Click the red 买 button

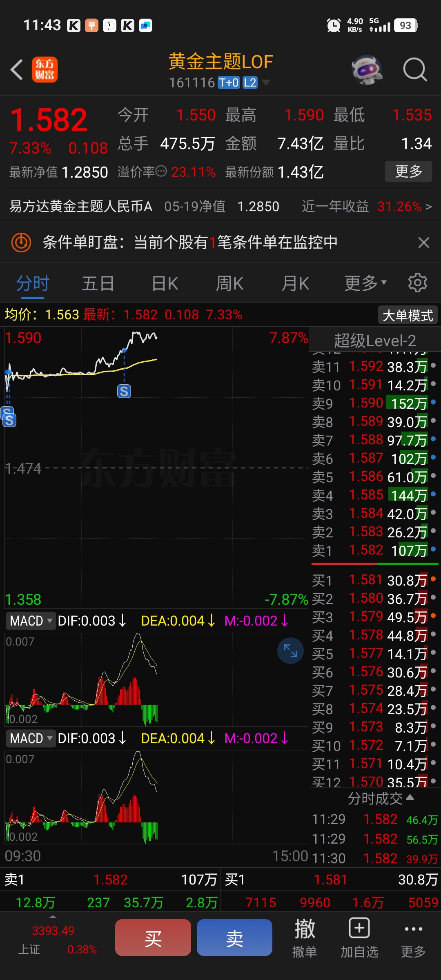(x=153, y=938)
